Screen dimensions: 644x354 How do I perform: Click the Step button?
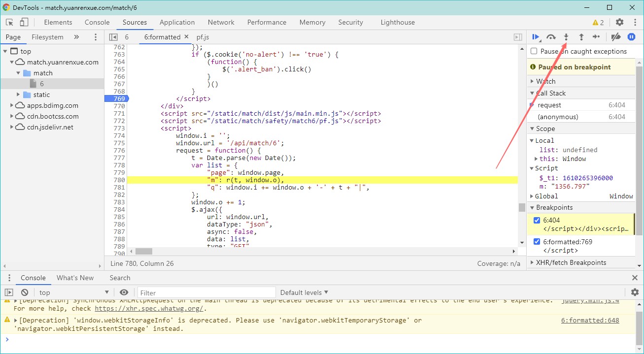pos(596,37)
